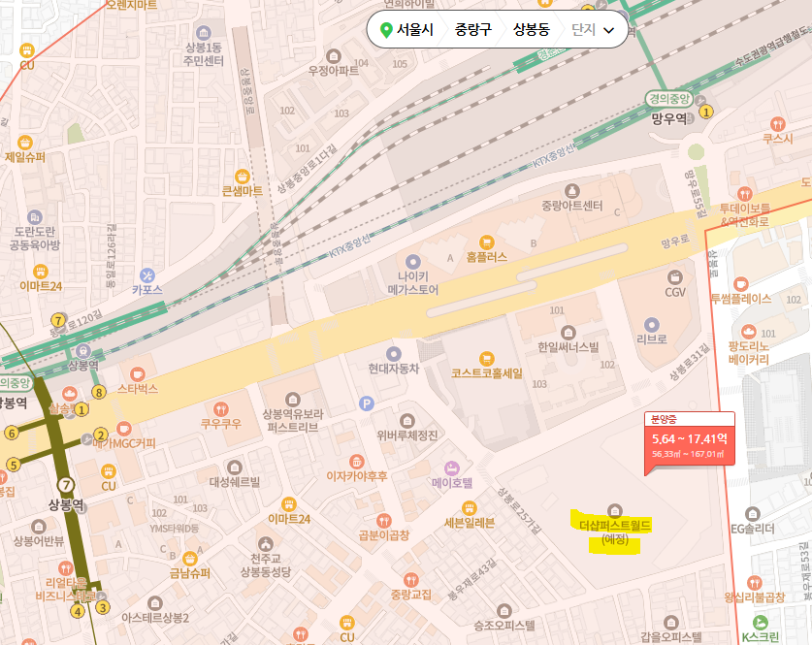Screen dimensions: 812x645
Task: Click the green location pin beside 서울시
Action: coord(386,30)
